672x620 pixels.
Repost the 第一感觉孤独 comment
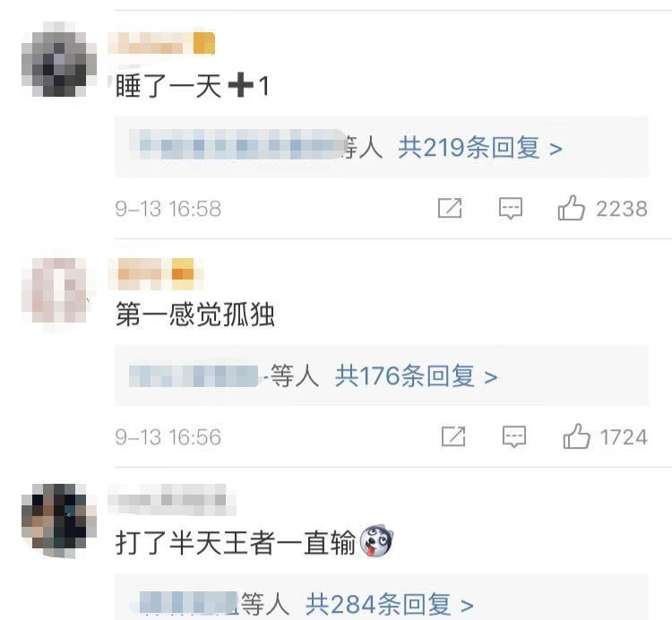tap(453, 436)
